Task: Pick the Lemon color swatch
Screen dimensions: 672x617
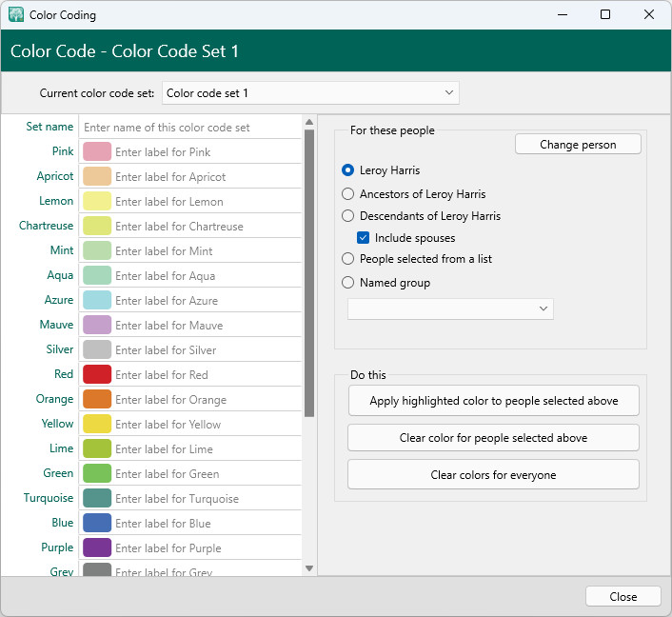Action: click(x=97, y=202)
